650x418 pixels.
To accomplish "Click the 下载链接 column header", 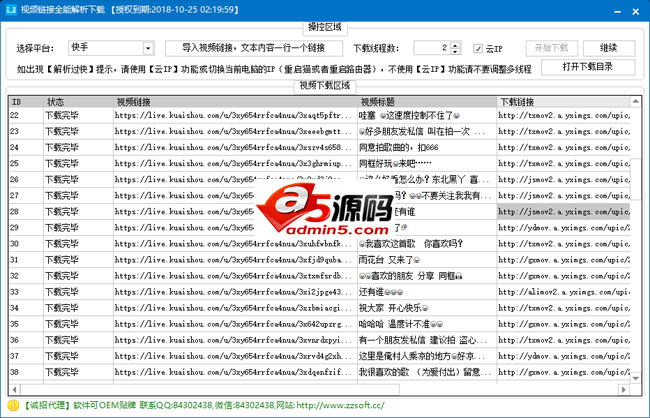I will point(563,102).
